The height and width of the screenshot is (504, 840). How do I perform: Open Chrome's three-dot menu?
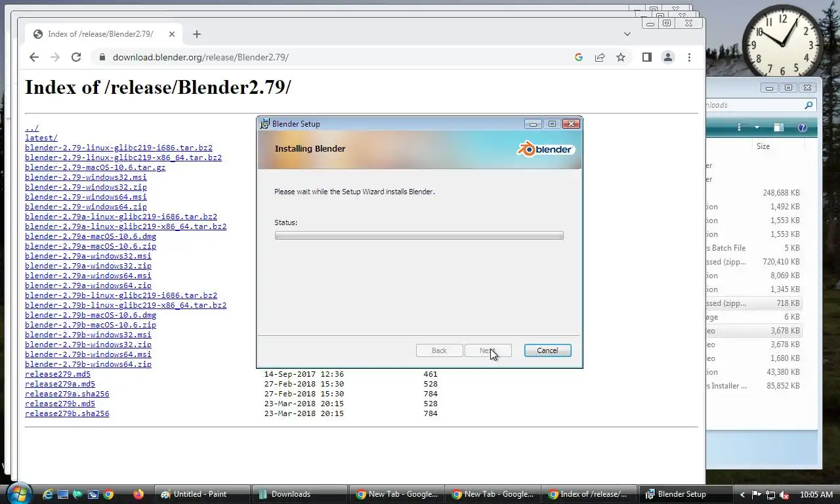pos(689,57)
